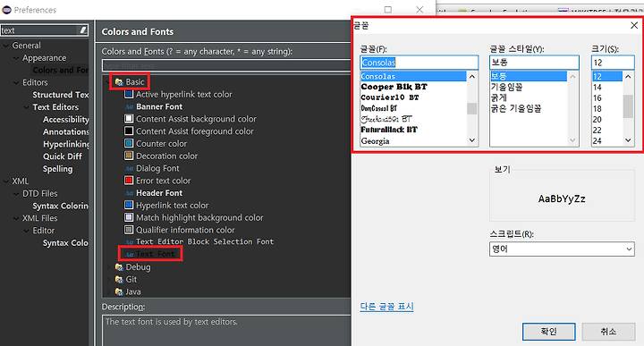
Task: Click the type filter text field
Action: [x=226, y=65]
